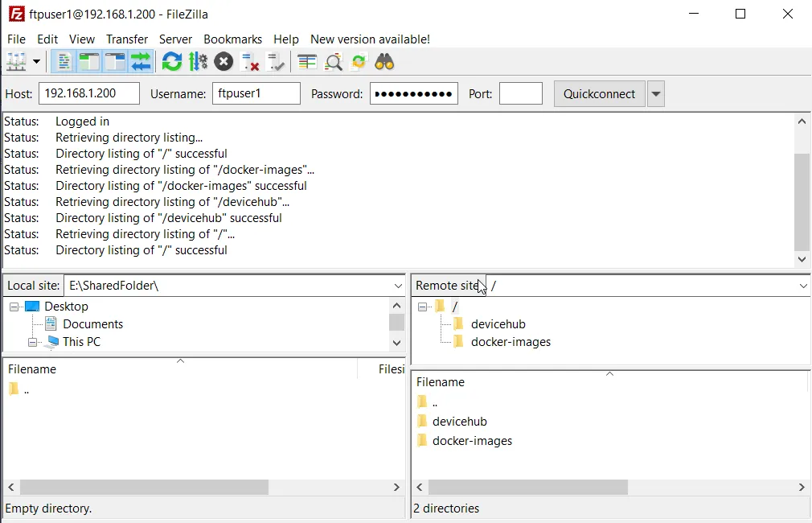Viewport: 812px width, 523px height.
Task: Open New version available! menu
Action: [x=371, y=39]
